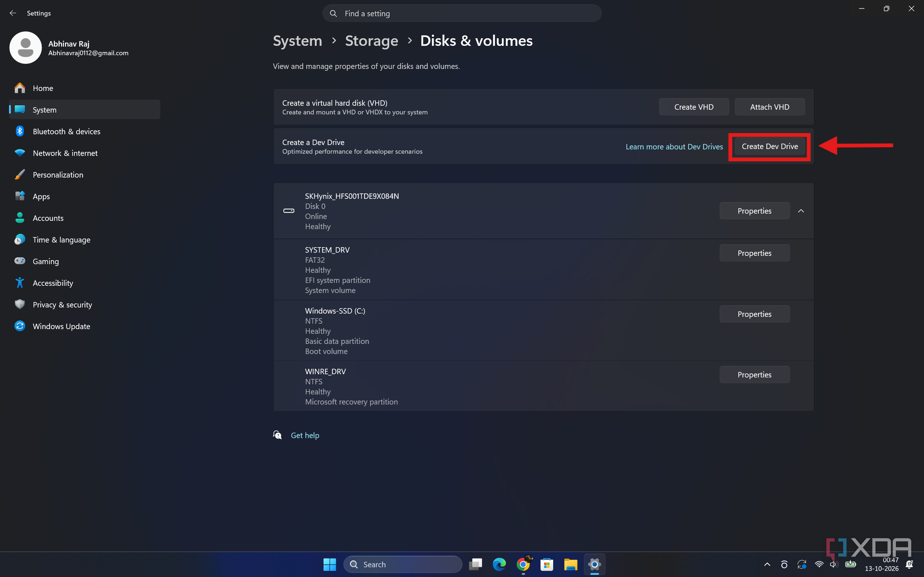This screenshot has width=924, height=577.
Task: Click the Windows Update sync icon
Action: pyautogui.click(x=20, y=326)
